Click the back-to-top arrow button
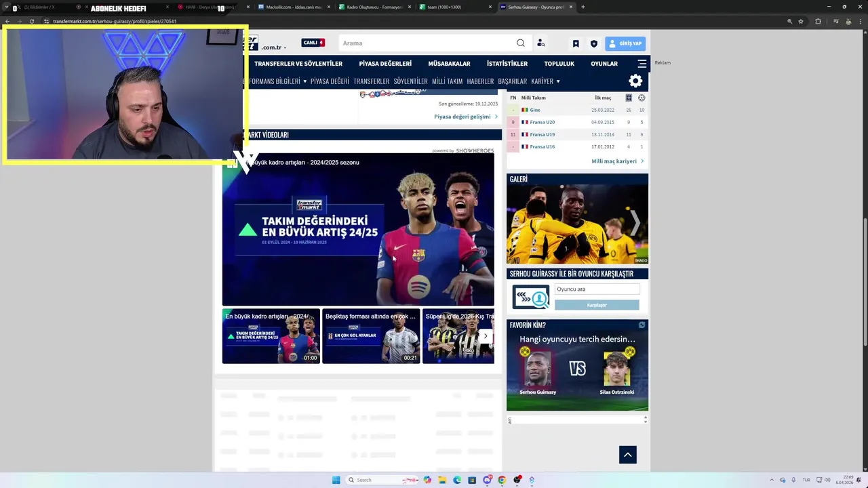Viewport: 868px width, 488px height. (x=628, y=455)
